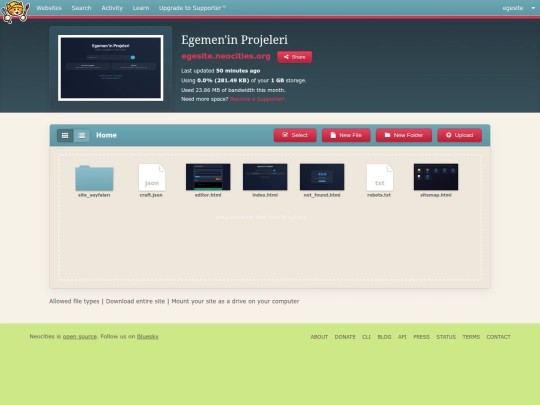Open Mount your site as a drive link
The image size is (540, 405).
point(235,301)
